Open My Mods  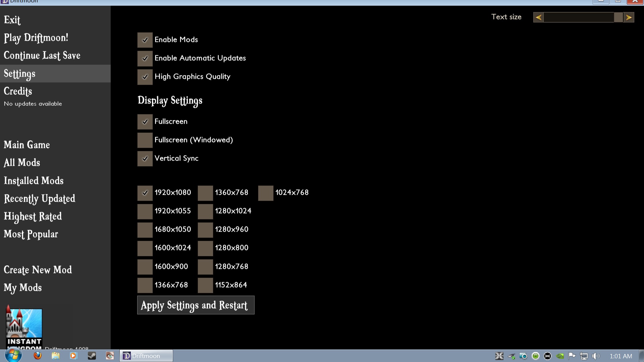[22, 288]
